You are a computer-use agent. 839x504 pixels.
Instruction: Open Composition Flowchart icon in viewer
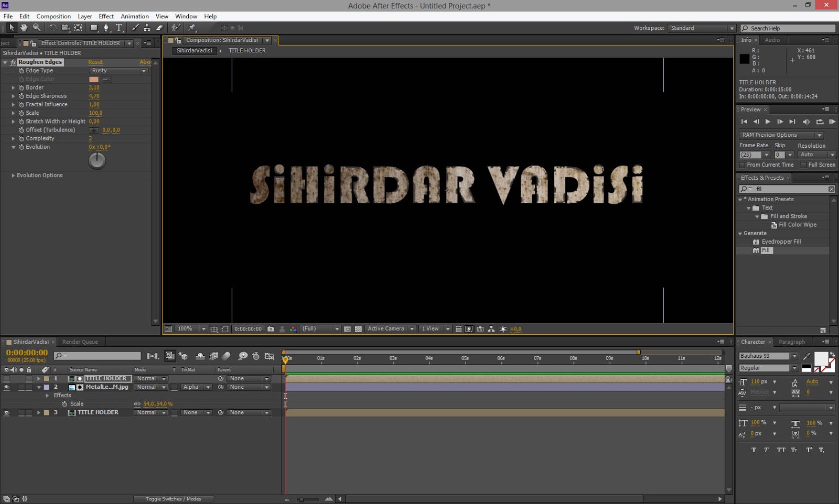tap(491, 329)
